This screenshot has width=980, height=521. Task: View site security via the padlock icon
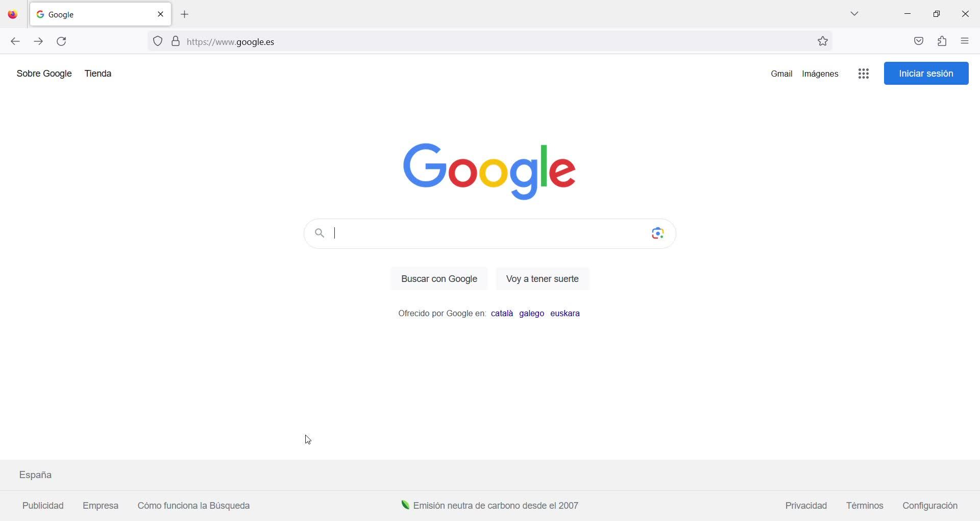[176, 41]
